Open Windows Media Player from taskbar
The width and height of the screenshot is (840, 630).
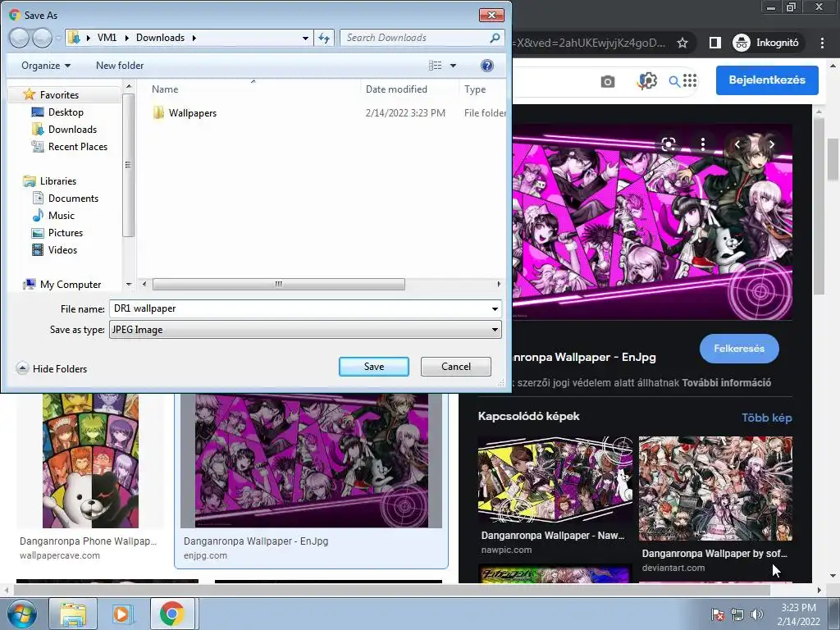pyautogui.click(x=122, y=614)
